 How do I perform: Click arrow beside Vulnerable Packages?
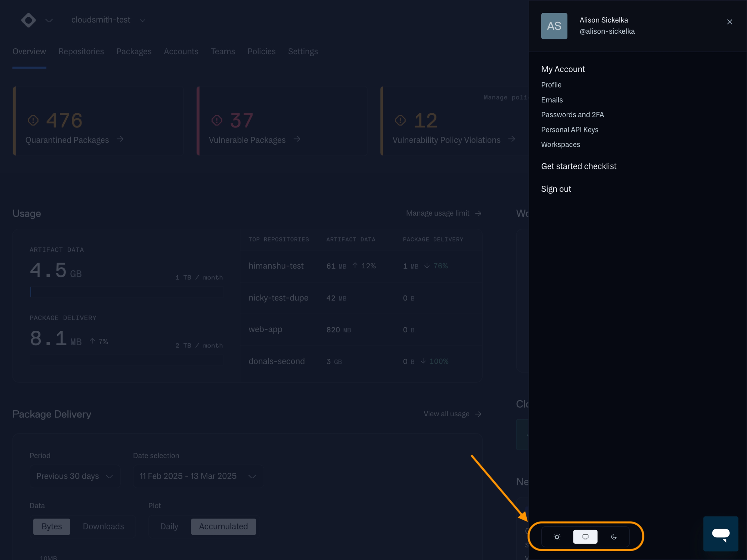point(296,139)
